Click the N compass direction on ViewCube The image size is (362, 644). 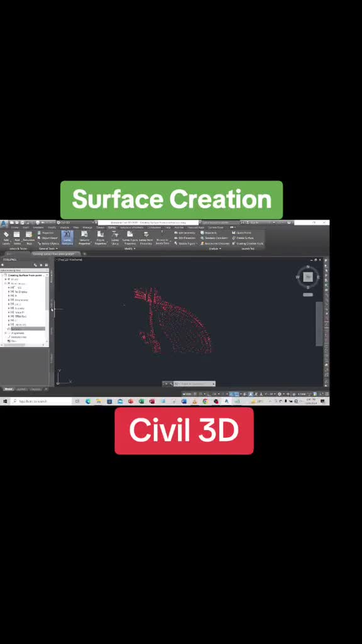[308, 267]
